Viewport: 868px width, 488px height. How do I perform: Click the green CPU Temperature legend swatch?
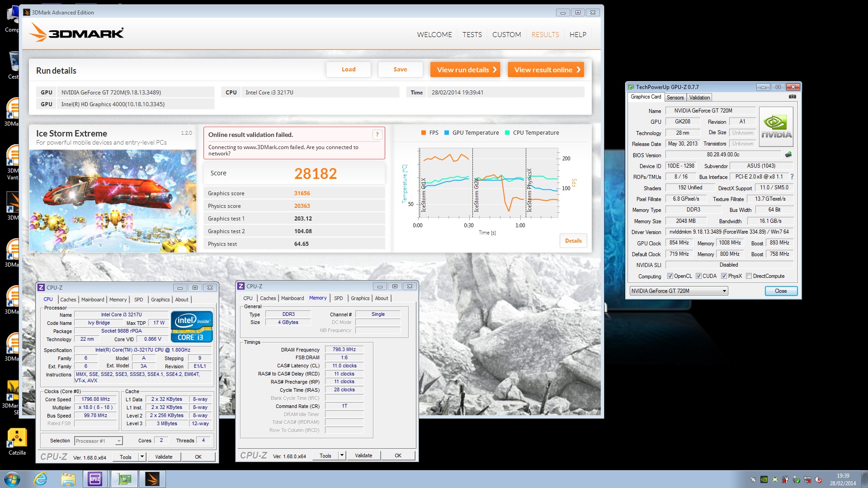[x=507, y=133]
